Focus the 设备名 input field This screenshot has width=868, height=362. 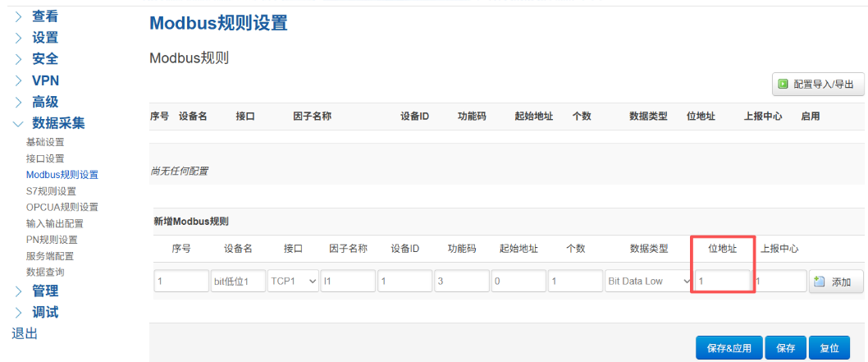[x=237, y=282]
